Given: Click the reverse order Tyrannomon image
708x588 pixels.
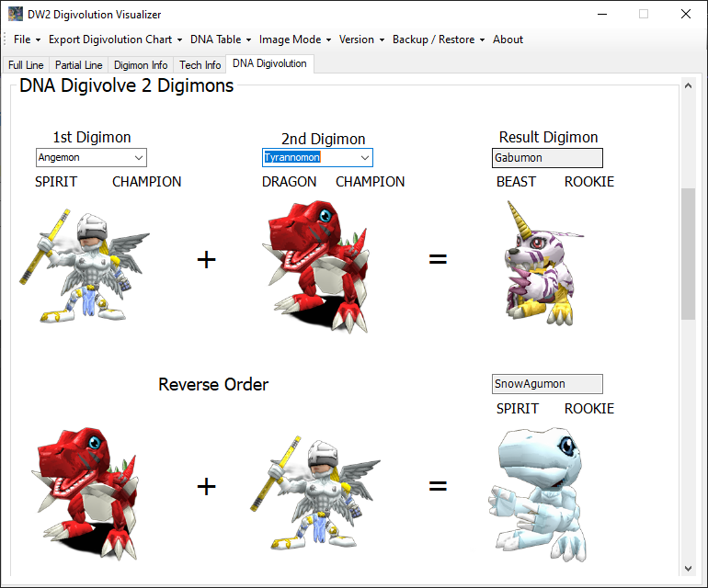Looking at the screenshot, I should (85, 493).
